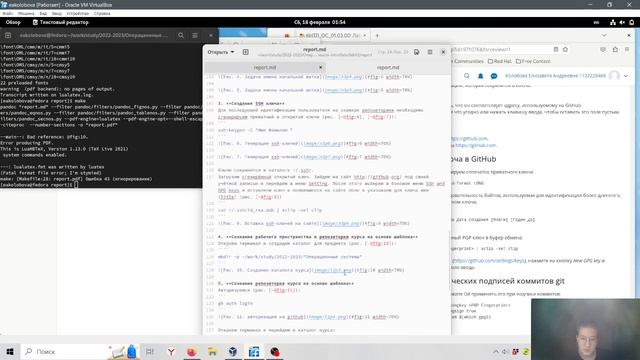Open the browser application menu icon
This screenshot has width=640, height=360.
pyautogui.click(x=627, y=49)
